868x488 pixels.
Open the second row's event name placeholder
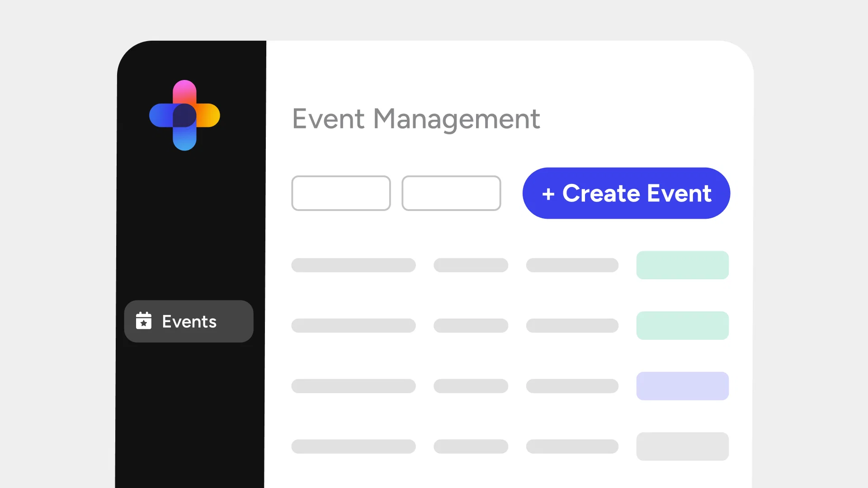point(353,325)
